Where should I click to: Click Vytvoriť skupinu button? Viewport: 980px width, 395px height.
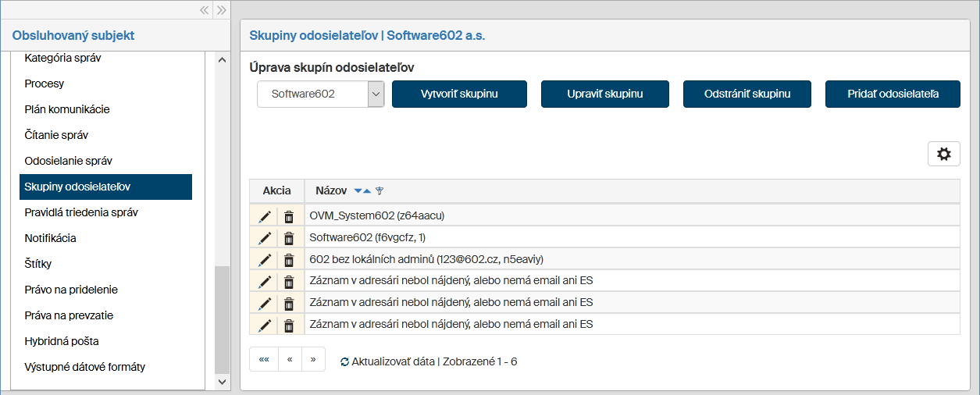459,94
